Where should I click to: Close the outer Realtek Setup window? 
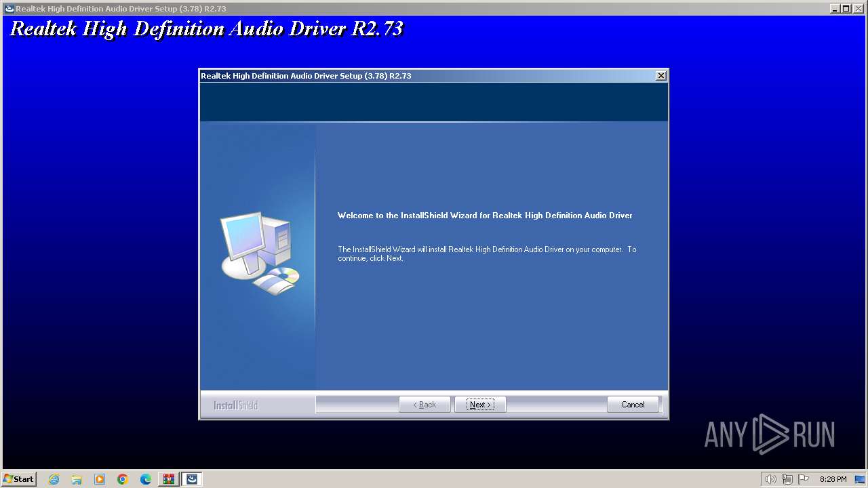click(x=858, y=9)
